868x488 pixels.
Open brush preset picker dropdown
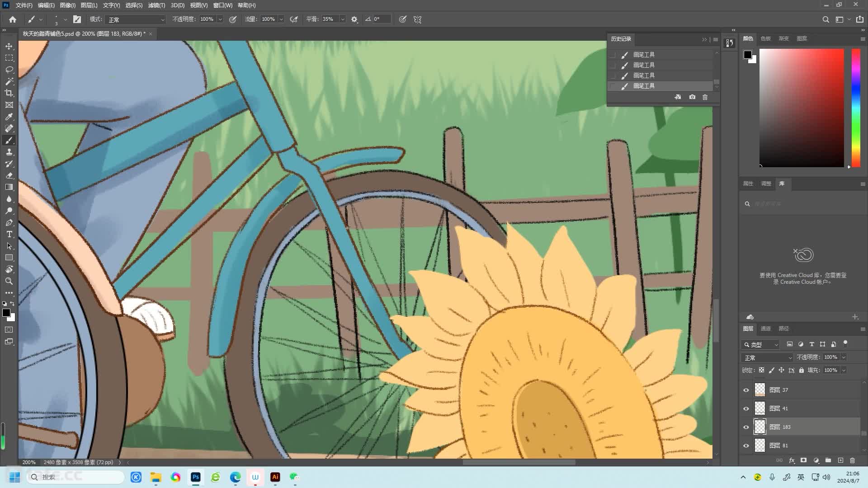click(x=66, y=19)
